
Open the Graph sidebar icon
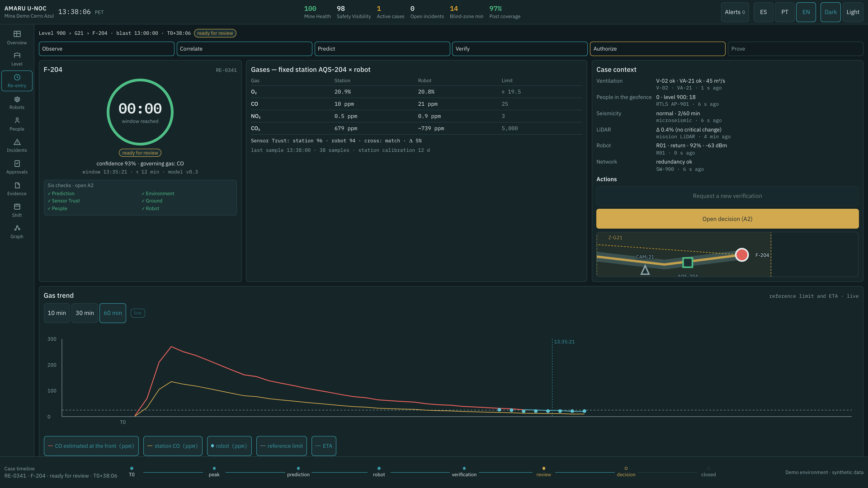tap(17, 232)
